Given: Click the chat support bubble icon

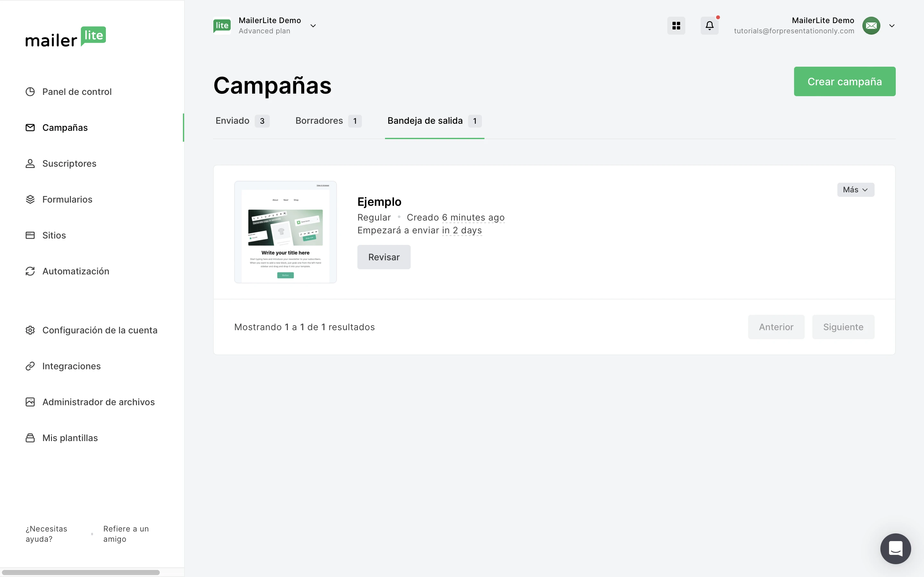Looking at the screenshot, I should tap(895, 548).
